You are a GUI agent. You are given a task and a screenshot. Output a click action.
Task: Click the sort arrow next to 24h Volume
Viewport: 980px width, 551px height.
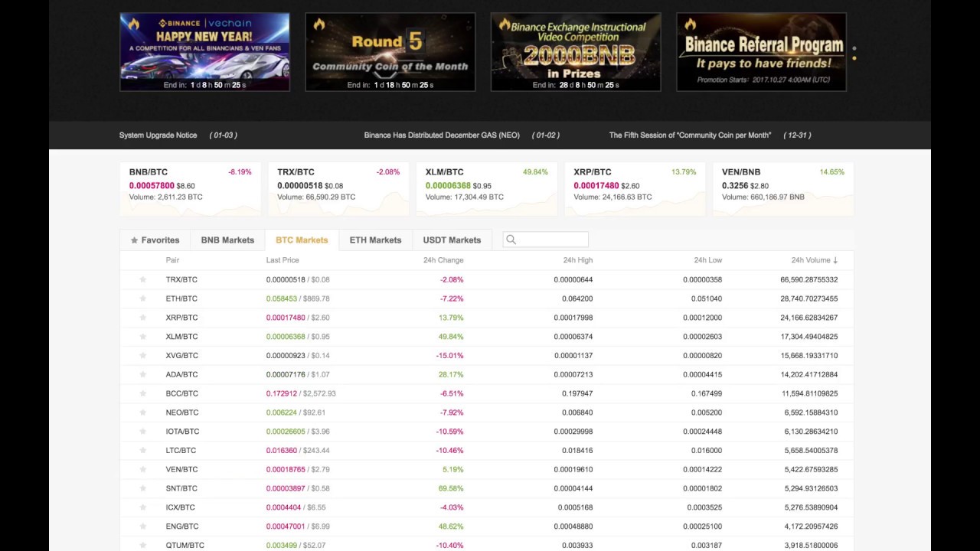(835, 260)
